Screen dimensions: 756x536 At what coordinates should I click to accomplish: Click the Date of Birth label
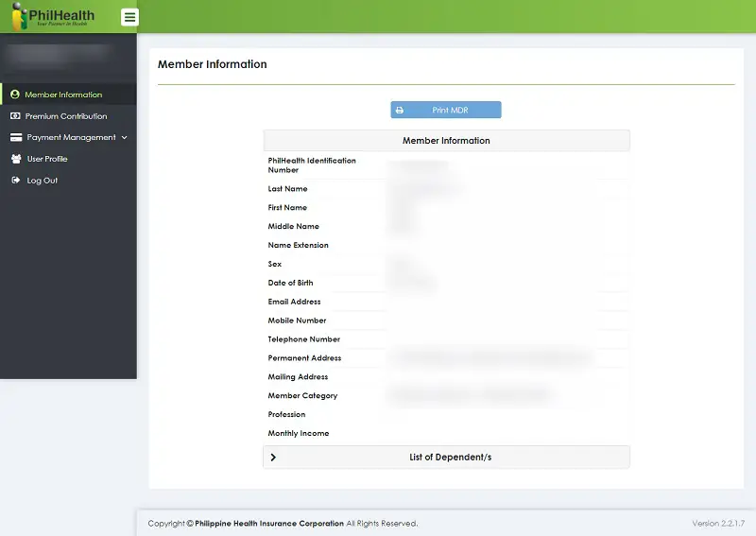[291, 283]
